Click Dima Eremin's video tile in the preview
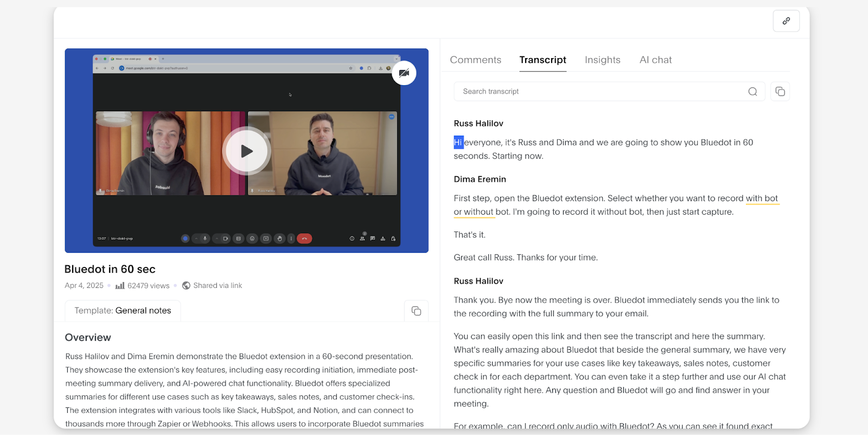 170,153
